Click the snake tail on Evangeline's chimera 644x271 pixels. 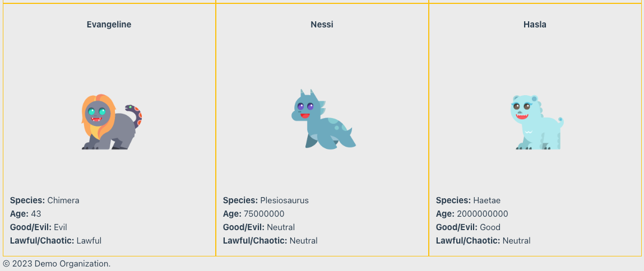click(x=134, y=116)
